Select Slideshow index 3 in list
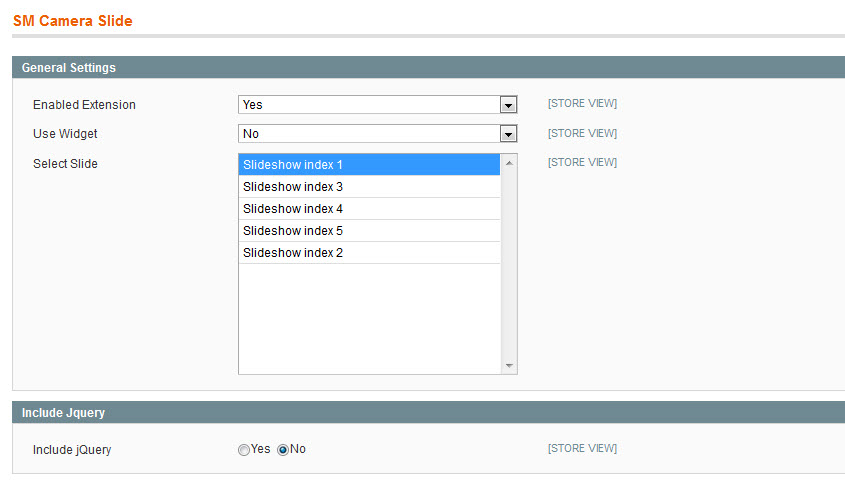This screenshot has width=845, height=480. 369,187
